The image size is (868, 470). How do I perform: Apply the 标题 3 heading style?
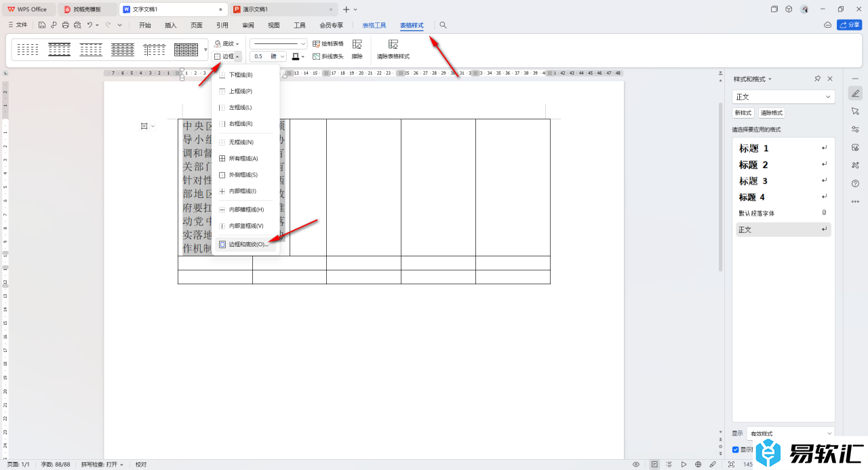click(x=783, y=181)
